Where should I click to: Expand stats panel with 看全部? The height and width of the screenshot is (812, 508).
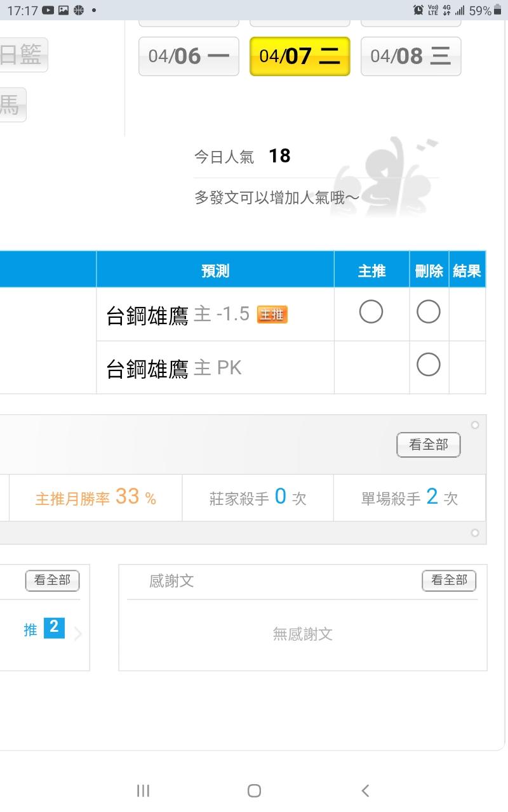(x=428, y=445)
